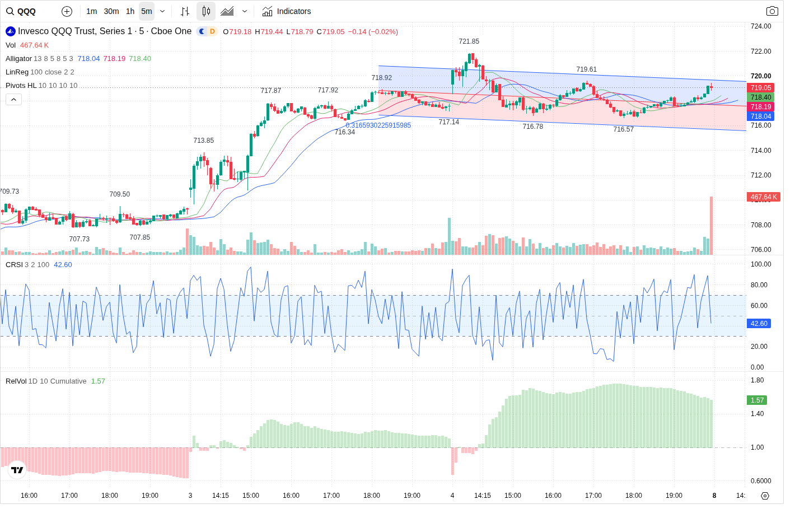The height and width of the screenshot is (532, 795).
Task: Click the plus icon to add a symbol
Action: click(x=67, y=11)
